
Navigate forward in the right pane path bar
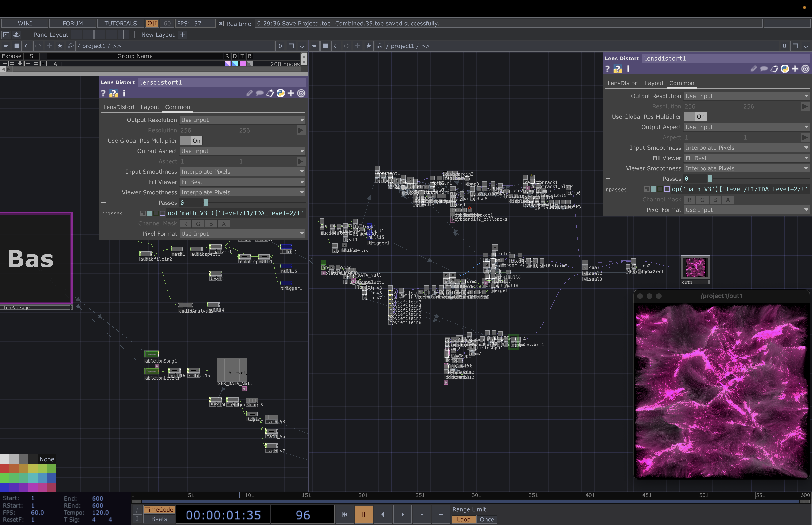(347, 46)
